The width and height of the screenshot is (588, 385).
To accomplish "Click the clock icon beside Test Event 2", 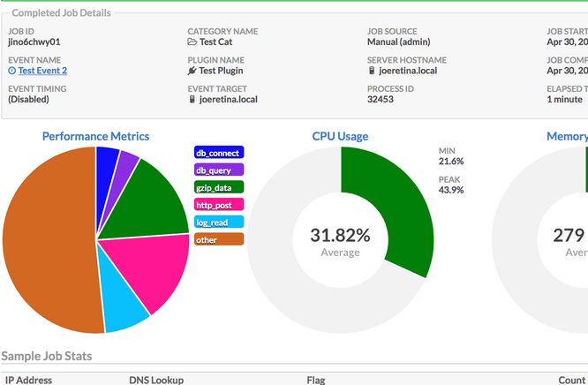I will [x=12, y=71].
